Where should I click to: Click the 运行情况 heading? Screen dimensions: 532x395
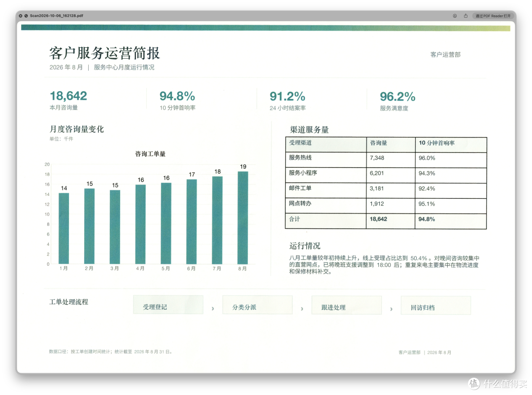(305, 246)
